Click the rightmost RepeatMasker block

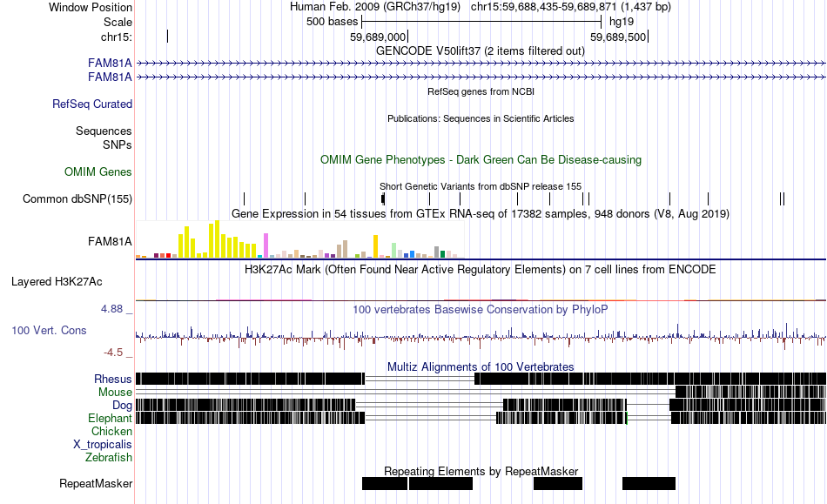[x=649, y=483]
